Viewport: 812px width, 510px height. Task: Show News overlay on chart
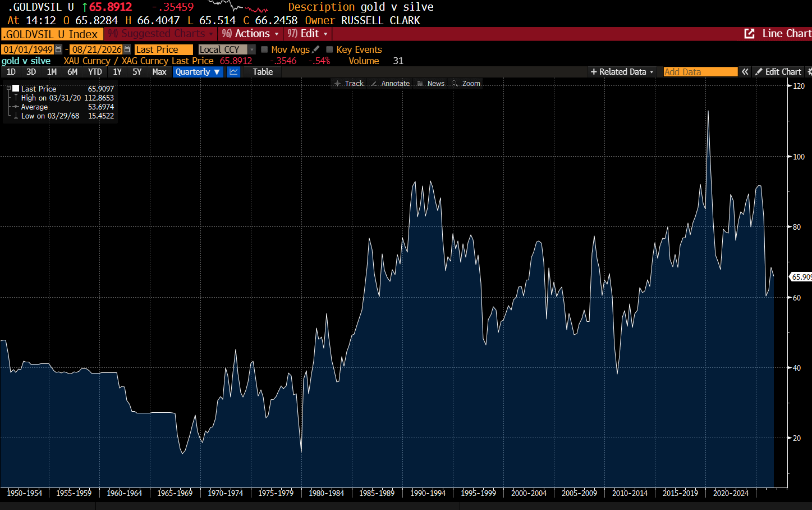[x=431, y=84]
